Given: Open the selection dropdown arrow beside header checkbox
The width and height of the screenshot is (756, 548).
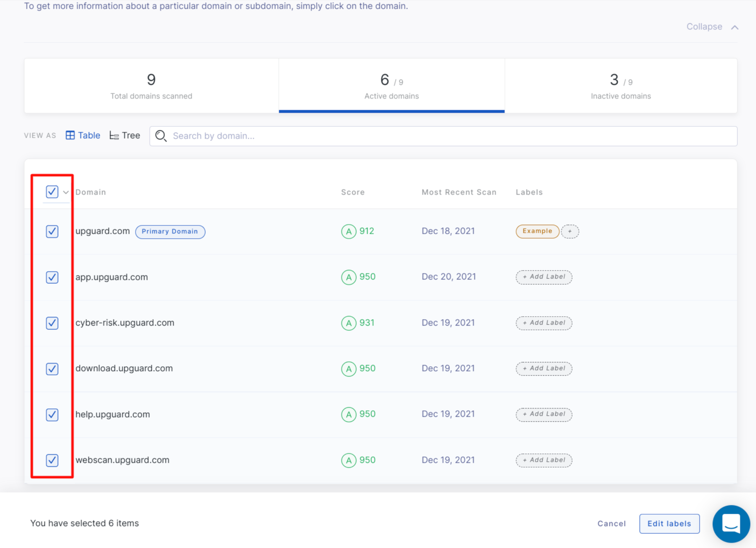Looking at the screenshot, I should coord(66,192).
